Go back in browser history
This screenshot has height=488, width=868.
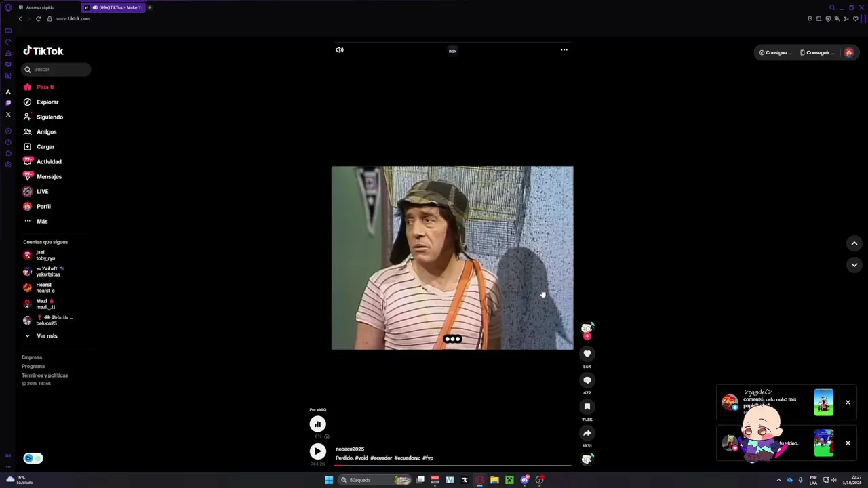click(x=20, y=19)
